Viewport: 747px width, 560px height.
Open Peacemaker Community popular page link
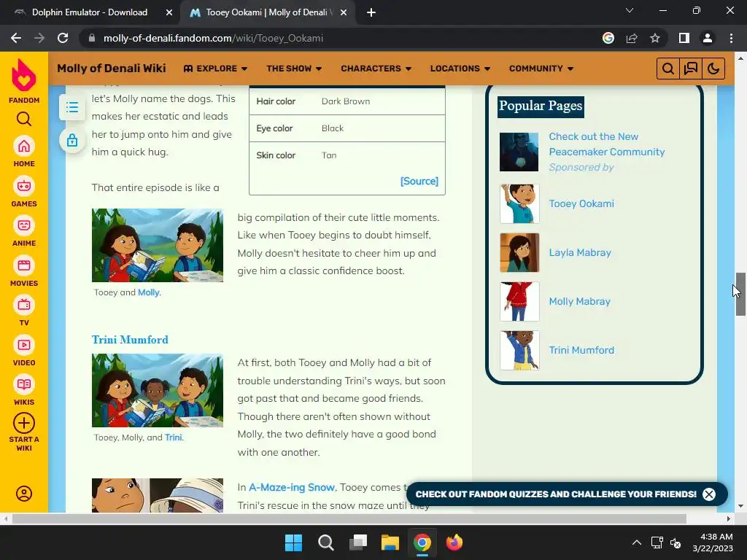pyautogui.click(x=607, y=144)
